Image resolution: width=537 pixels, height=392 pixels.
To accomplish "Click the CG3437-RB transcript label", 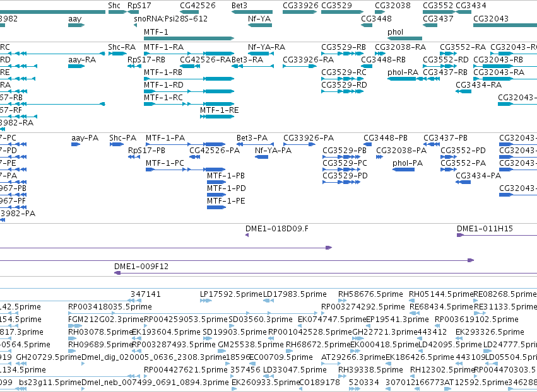I will pyautogui.click(x=446, y=72).
